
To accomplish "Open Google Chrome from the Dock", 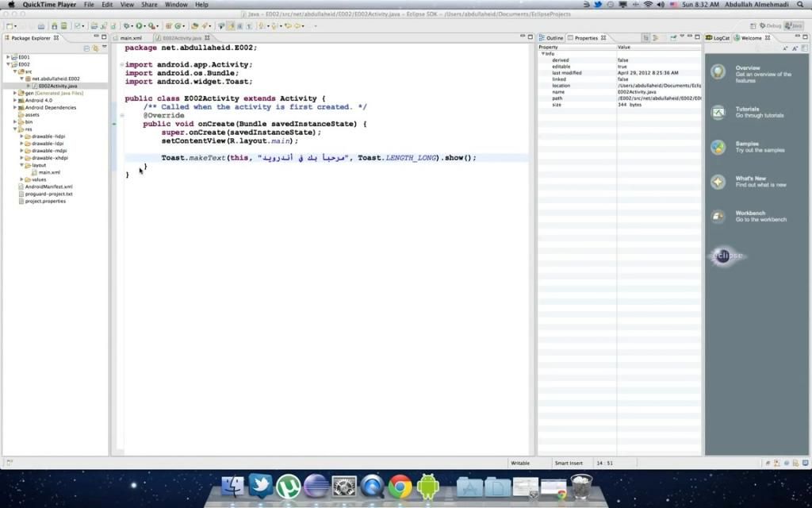I will click(400, 487).
